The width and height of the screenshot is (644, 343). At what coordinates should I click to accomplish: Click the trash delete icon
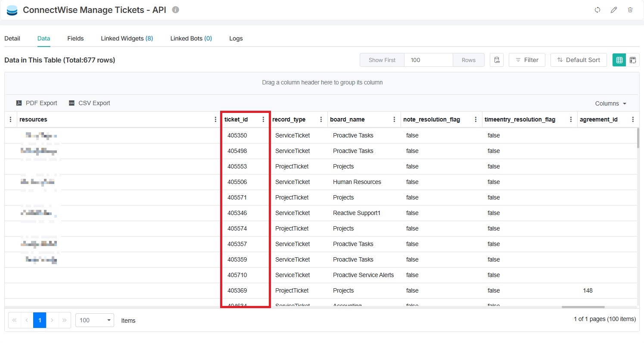tap(630, 10)
